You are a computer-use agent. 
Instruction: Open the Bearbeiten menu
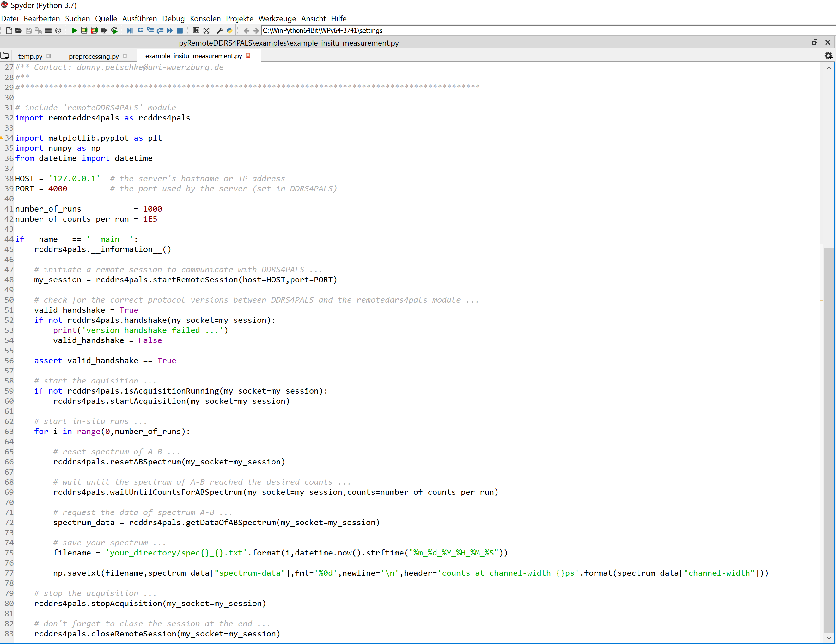pos(42,18)
